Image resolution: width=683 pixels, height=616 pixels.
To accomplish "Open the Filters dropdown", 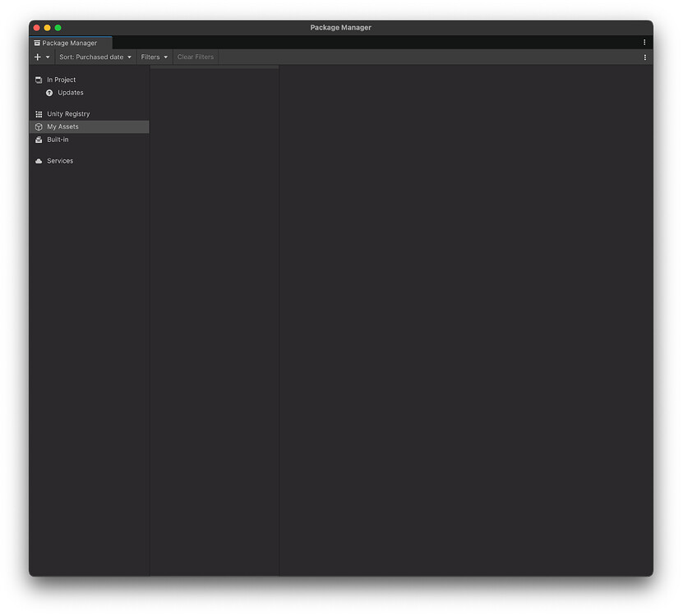I will point(155,57).
